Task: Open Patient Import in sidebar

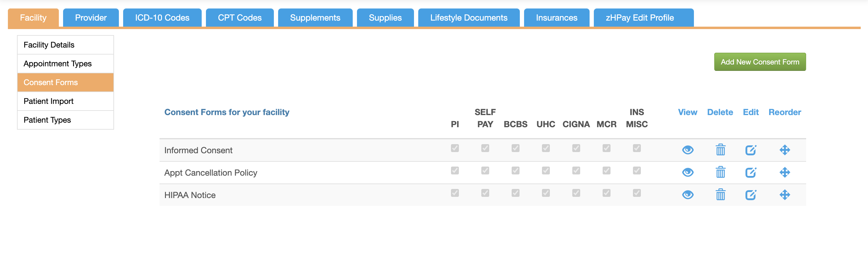Action: click(66, 101)
